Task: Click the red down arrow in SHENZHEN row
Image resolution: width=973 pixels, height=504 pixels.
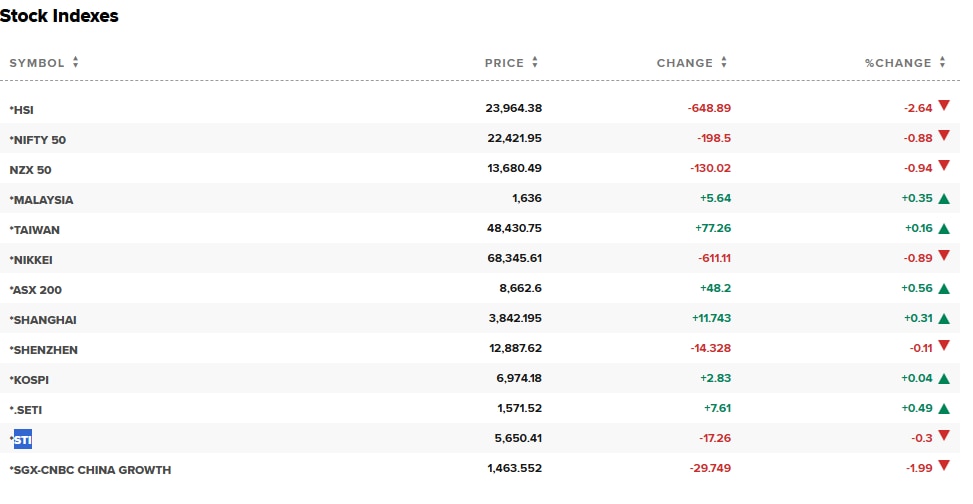Action: click(x=944, y=345)
